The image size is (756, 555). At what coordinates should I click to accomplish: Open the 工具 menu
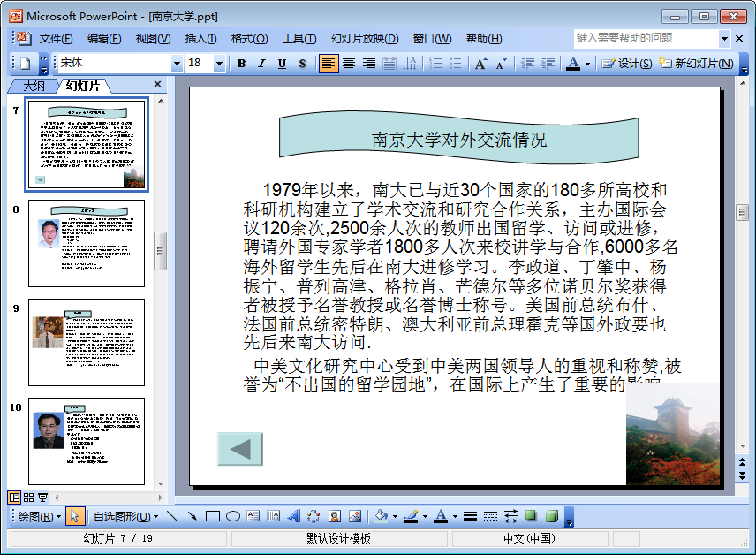coord(299,39)
